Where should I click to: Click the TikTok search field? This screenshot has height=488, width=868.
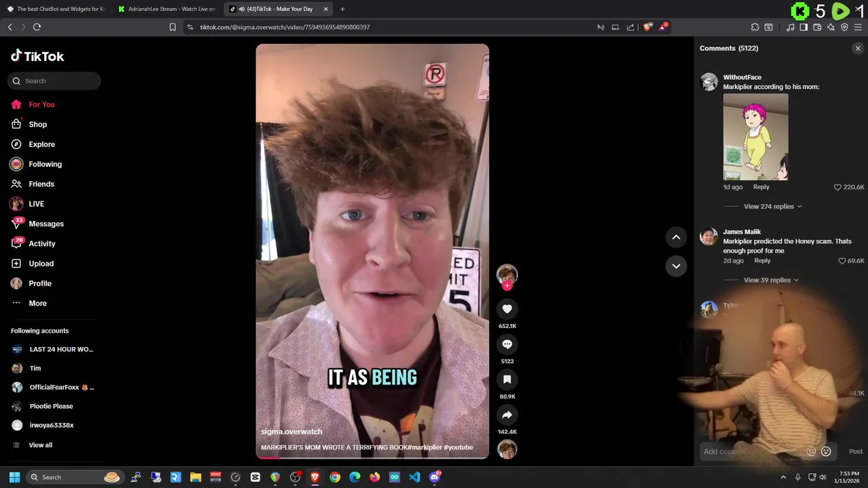click(x=54, y=81)
